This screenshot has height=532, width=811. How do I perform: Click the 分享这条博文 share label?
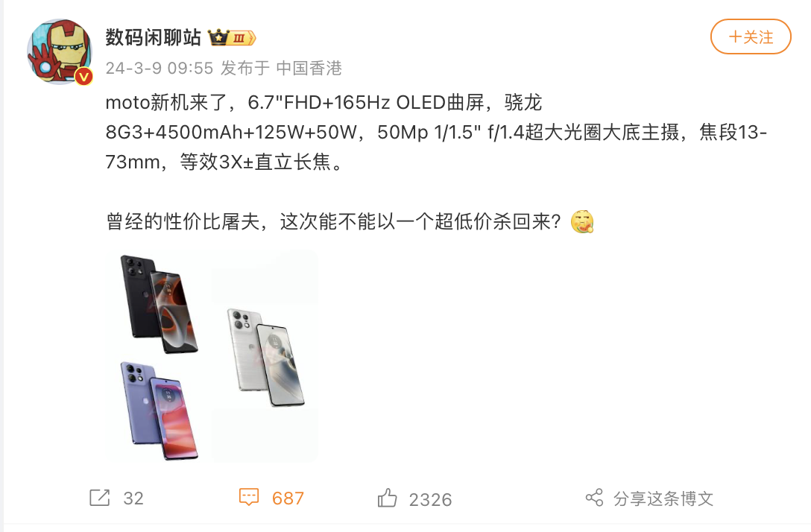point(663,498)
